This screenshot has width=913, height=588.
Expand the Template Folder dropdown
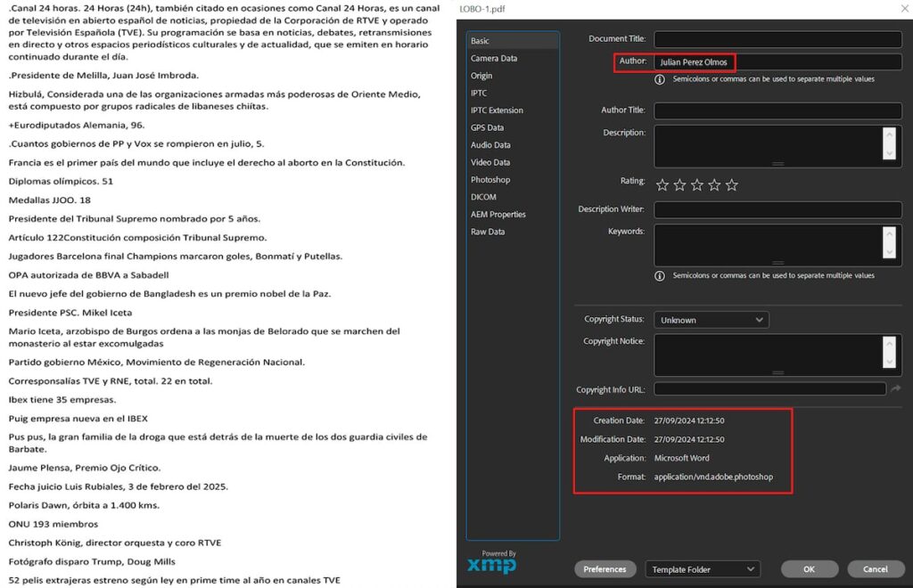(702, 569)
